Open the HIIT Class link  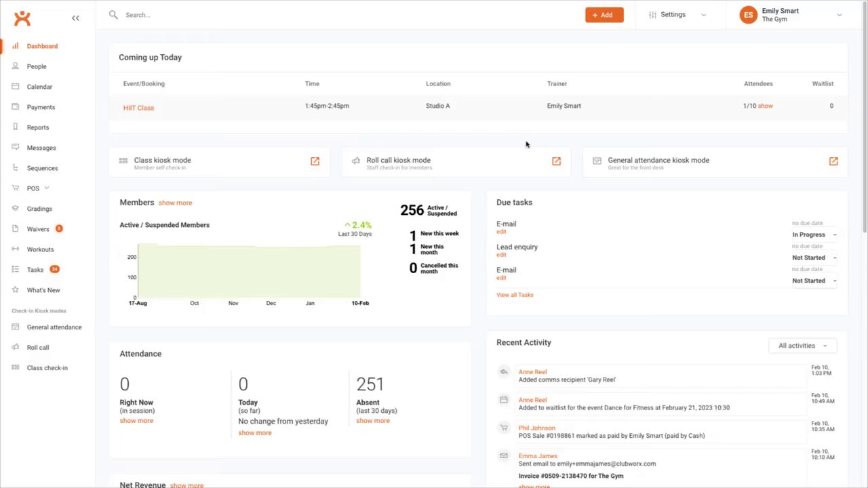tap(138, 108)
